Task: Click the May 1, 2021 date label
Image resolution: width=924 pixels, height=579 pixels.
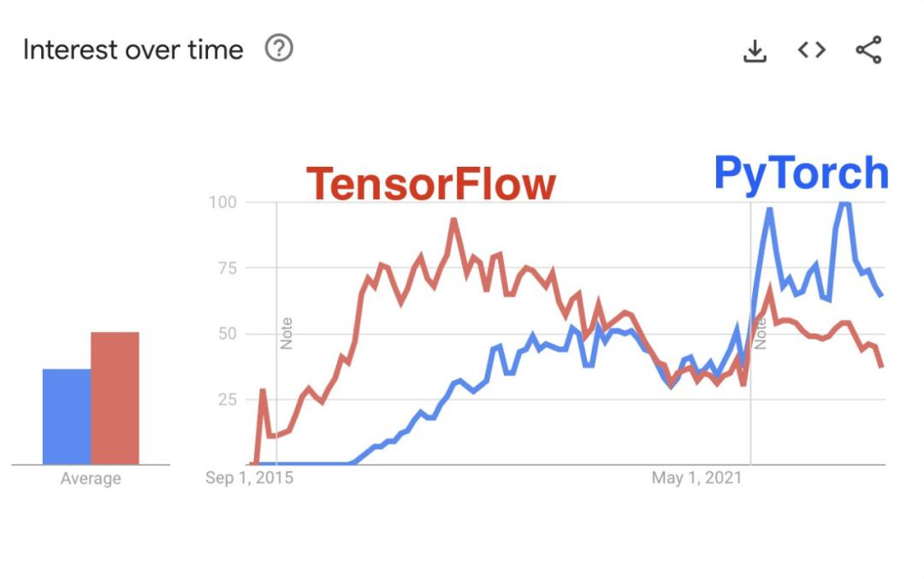Action: pyautogui.click(x=696, y=477)
